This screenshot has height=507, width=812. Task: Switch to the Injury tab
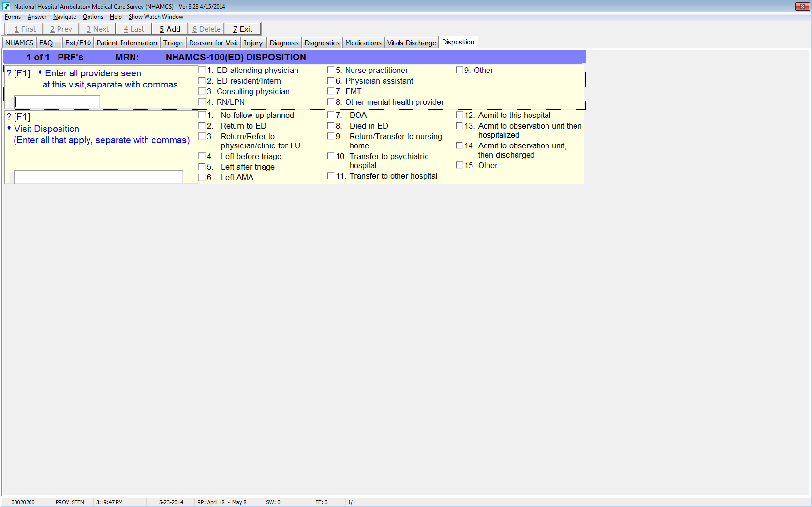click(x=253, y=43)
